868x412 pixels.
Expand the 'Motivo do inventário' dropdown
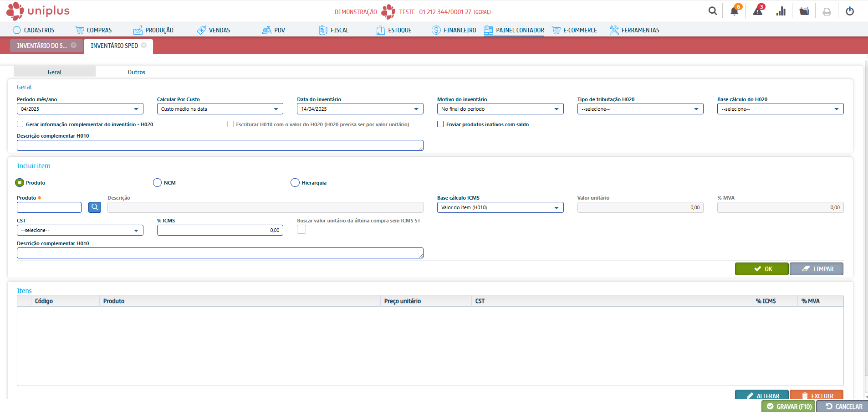pos(500,109)
